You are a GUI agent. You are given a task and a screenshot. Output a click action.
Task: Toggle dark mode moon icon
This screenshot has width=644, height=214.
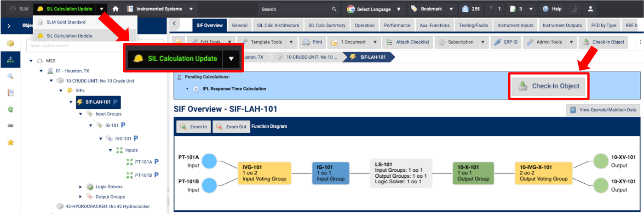[573, 9]
